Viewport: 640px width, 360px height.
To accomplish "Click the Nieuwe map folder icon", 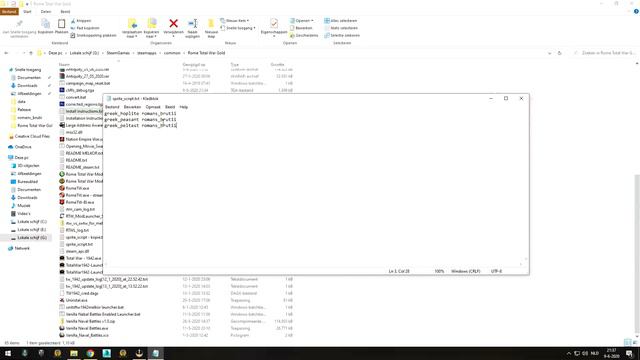I will 211,23.
